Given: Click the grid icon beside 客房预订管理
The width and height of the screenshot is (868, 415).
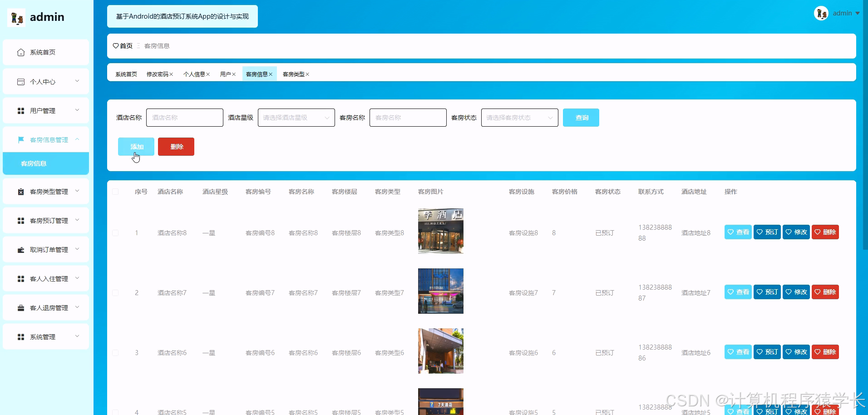Looking at the screenshot, I should (21, 221).
